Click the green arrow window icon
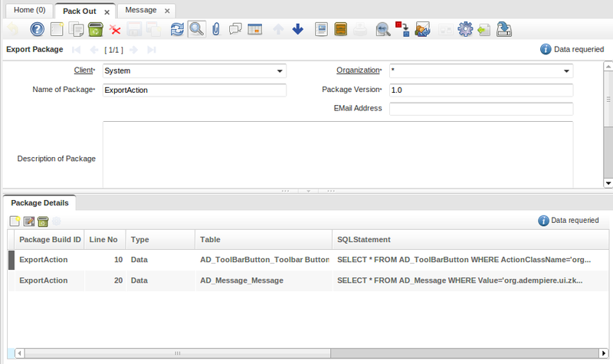 (484, 30)
